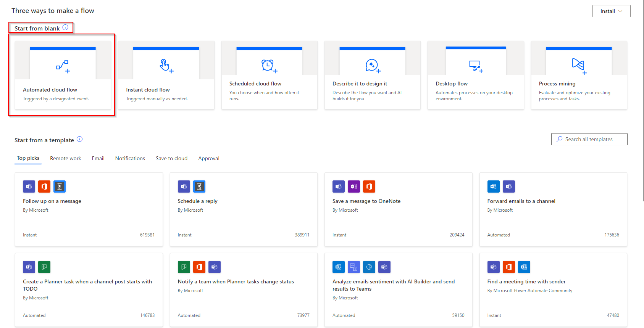Click the Automated cloud flow icon

(x=63, y=66)
